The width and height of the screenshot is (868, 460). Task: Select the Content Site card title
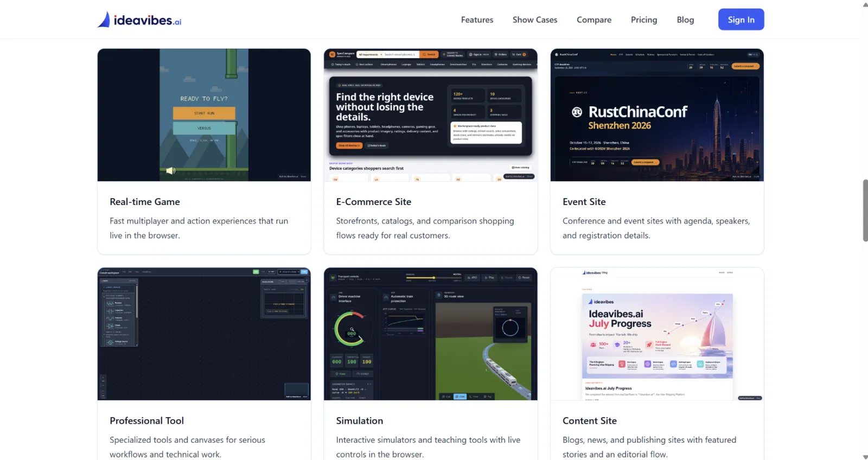[x=590, y=420]
